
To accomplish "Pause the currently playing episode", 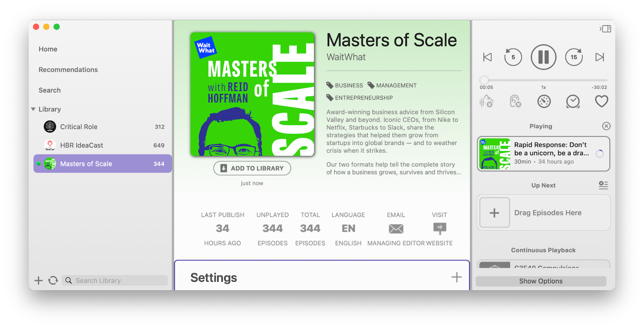I will tap(543, 57).
